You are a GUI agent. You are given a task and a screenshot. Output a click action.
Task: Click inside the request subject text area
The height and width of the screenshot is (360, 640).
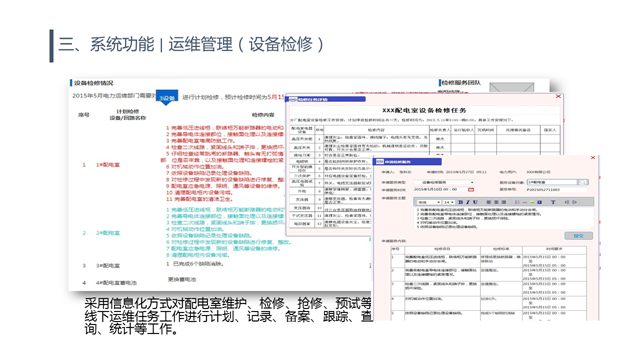(x=503, y=218)
